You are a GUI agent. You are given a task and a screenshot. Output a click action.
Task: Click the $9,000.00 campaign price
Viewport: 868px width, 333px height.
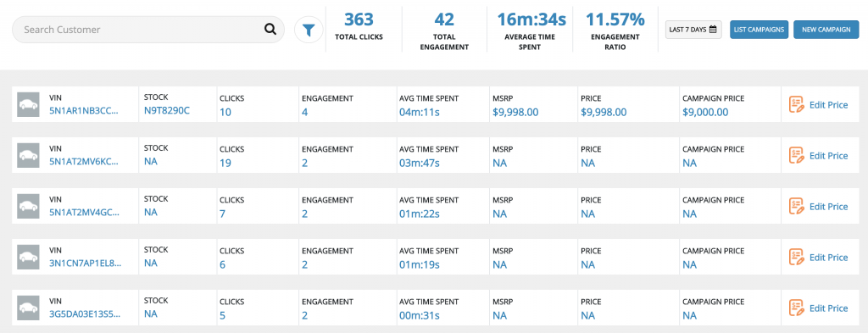pos(704,113)
